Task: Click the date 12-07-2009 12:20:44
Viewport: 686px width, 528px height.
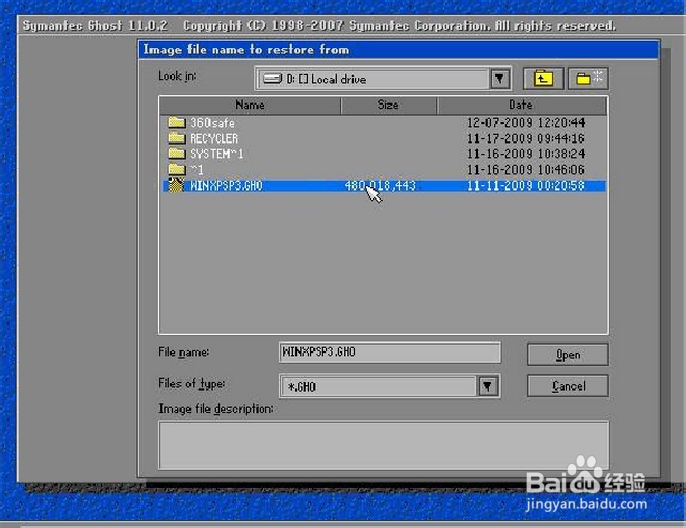Action: click(526, 122)
